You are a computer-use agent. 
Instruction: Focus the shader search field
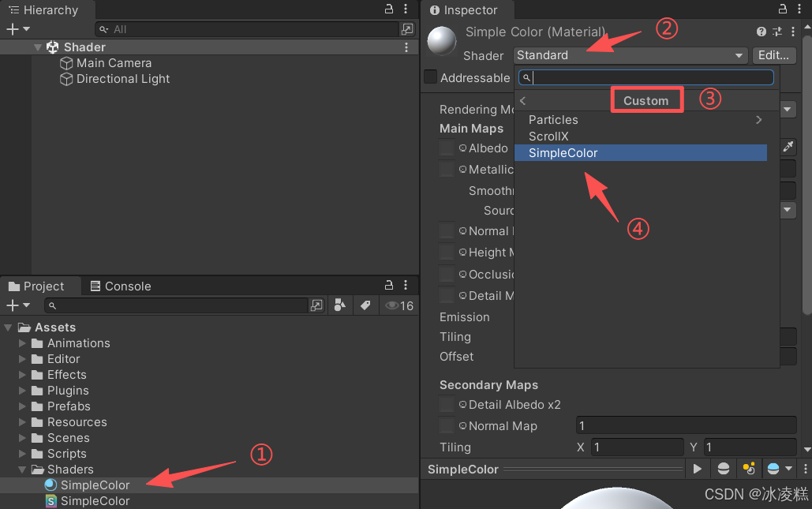645,77
